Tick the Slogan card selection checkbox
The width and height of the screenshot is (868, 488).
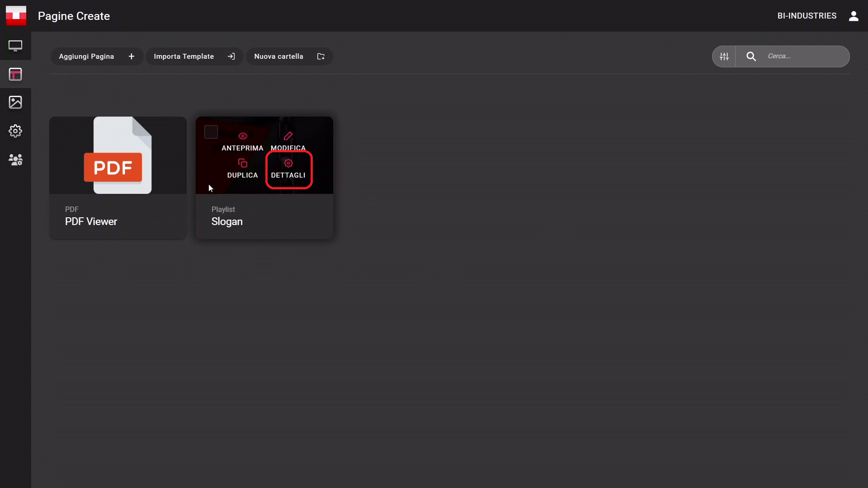(211, 132)
